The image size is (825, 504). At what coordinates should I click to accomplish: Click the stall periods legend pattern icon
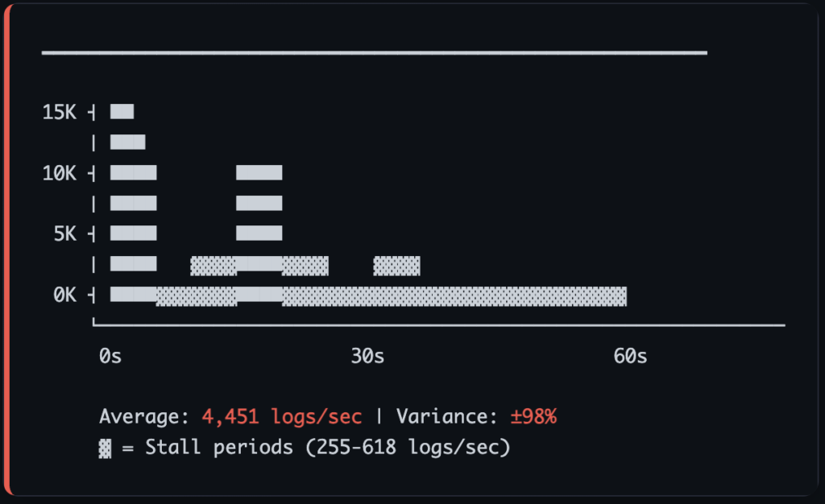point(105,448)
